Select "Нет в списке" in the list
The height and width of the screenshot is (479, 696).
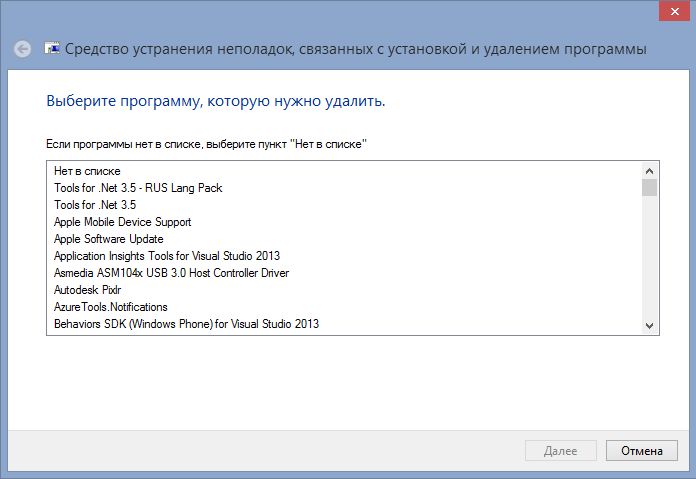87,171
